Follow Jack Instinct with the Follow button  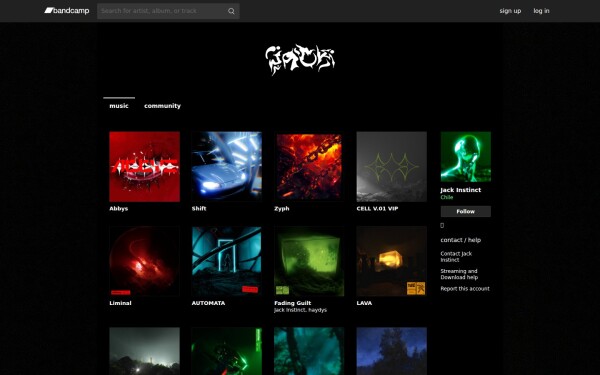click(466, 211)
